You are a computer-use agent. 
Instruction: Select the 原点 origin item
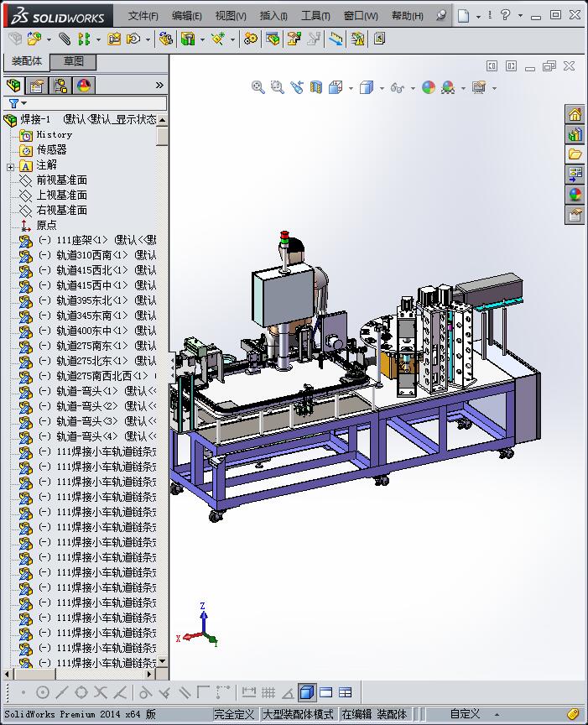click(46, 225)
